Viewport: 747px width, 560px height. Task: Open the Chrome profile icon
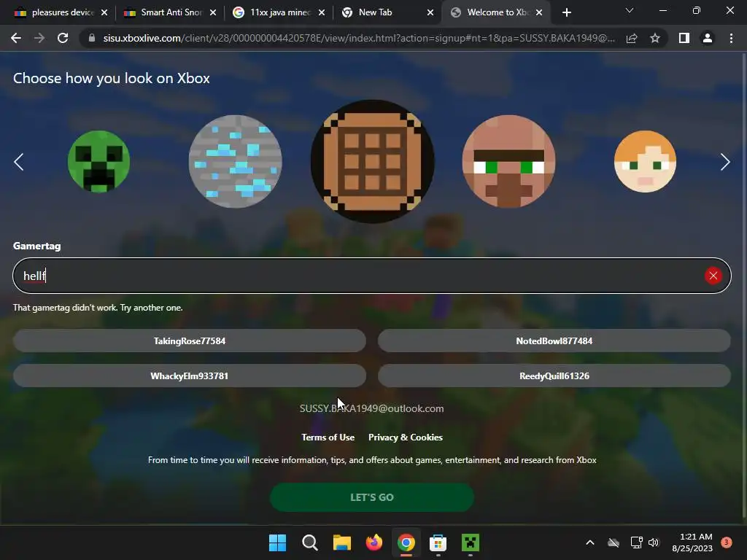pos(708,38)
